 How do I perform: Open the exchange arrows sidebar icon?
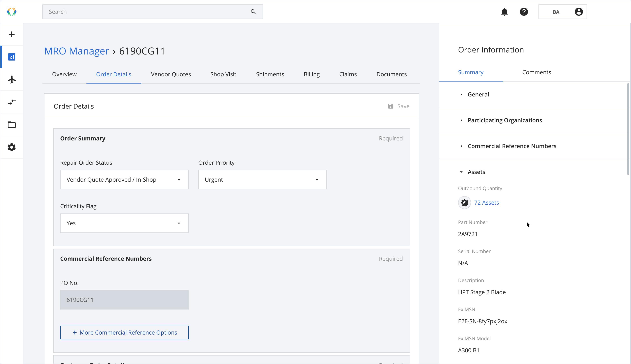12,102
